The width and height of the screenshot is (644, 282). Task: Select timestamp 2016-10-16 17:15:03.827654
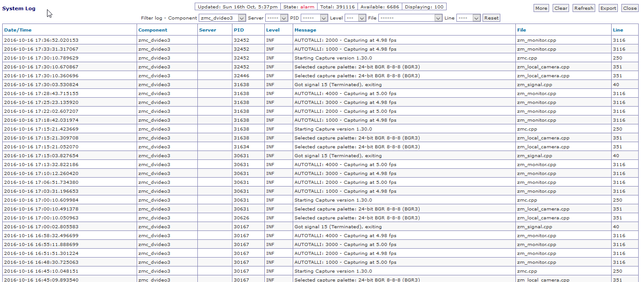pos(41,156)
